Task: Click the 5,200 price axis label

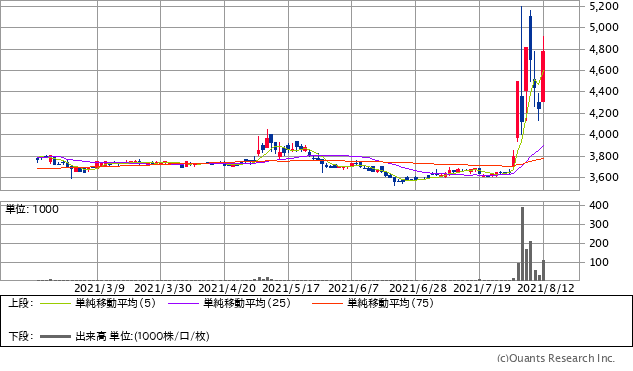Action: pyautogui.click(x=604, y=6)
